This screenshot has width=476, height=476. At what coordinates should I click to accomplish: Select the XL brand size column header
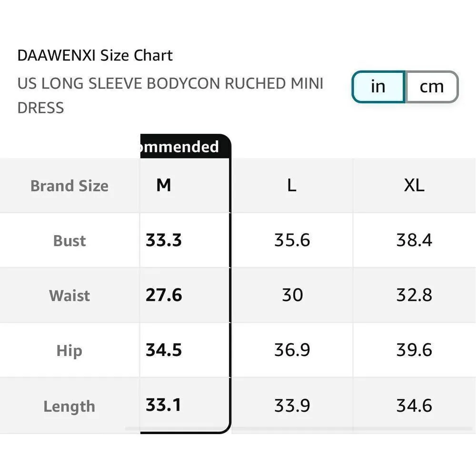point(414,185)
